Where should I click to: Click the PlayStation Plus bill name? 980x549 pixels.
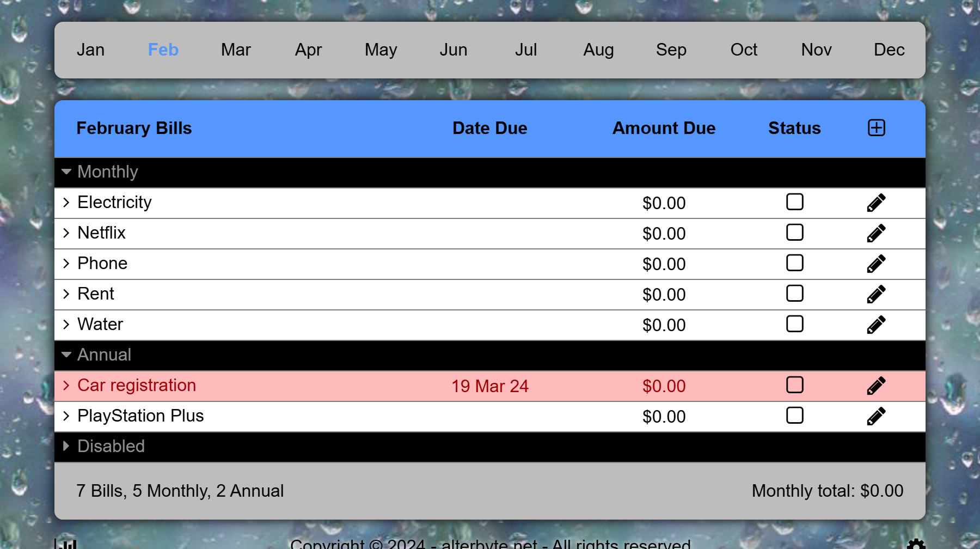(140, 416)
